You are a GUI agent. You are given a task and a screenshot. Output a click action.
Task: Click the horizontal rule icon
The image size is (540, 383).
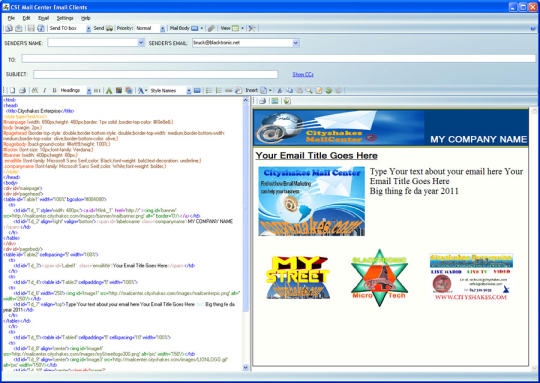tap(228, 90)
